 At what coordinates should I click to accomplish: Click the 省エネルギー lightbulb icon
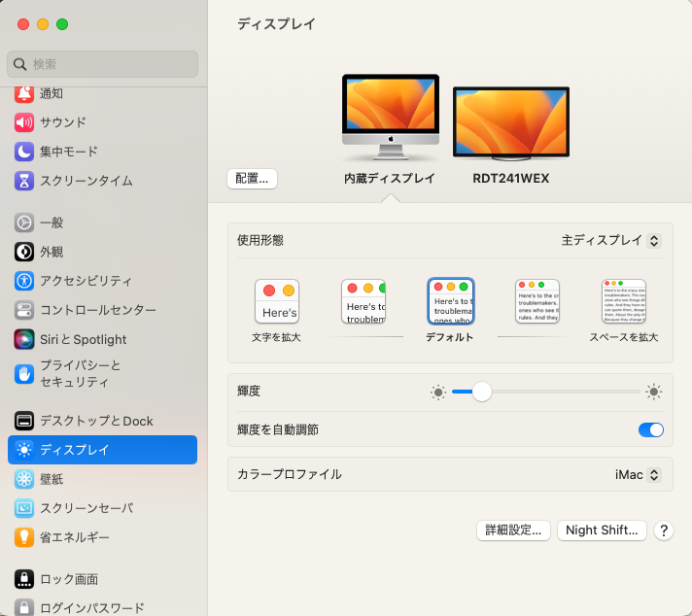click(x=24, y=537)
